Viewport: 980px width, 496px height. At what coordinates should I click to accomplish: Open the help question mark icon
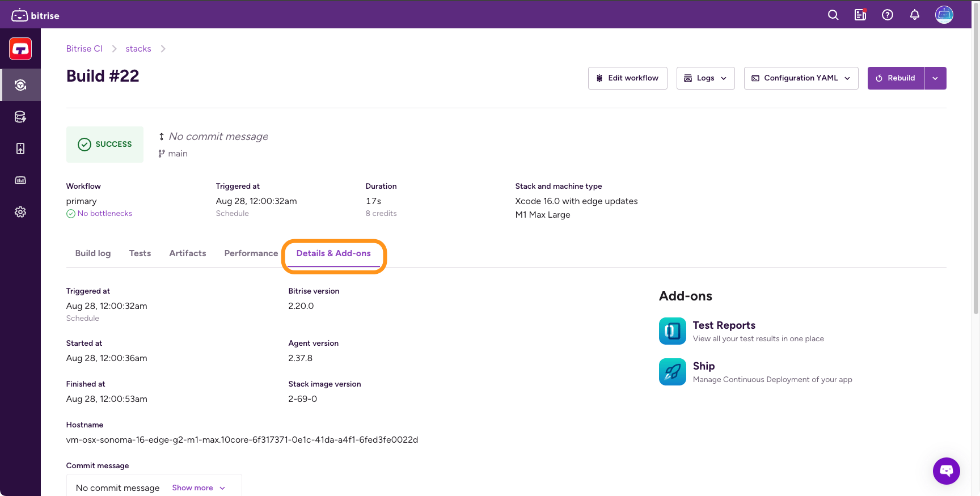coord(887,15)
